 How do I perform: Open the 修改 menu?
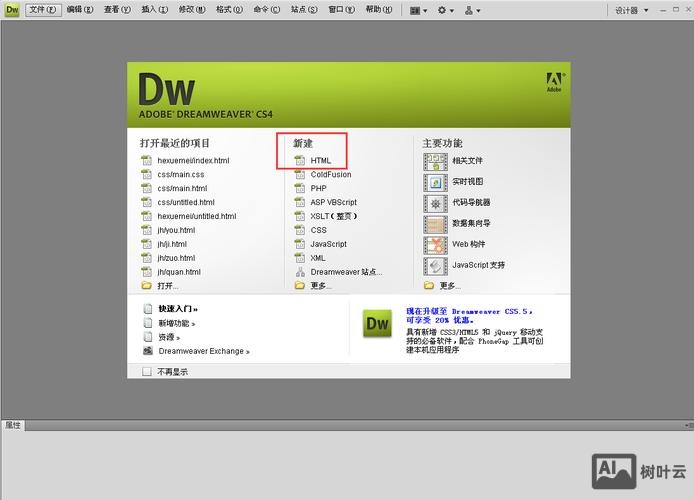(192, 9)
